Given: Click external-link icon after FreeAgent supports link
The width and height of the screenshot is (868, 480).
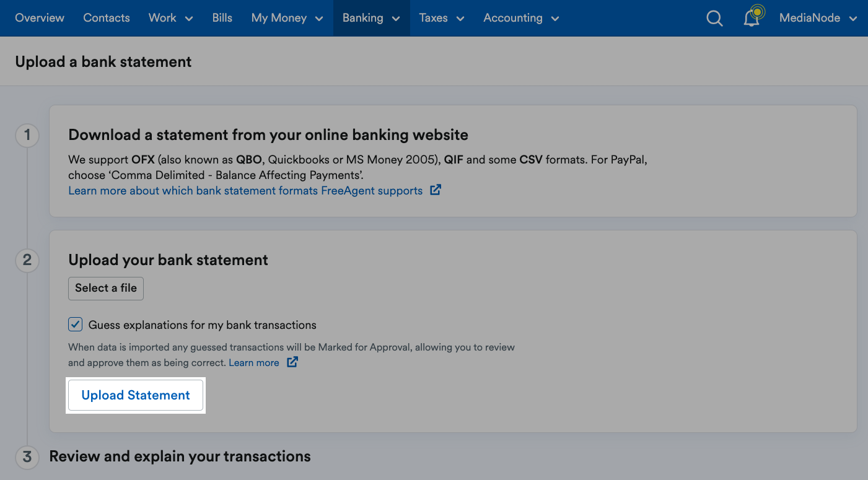Looking at the screenshot, I should pyautogui.click(x=436, y=190).
